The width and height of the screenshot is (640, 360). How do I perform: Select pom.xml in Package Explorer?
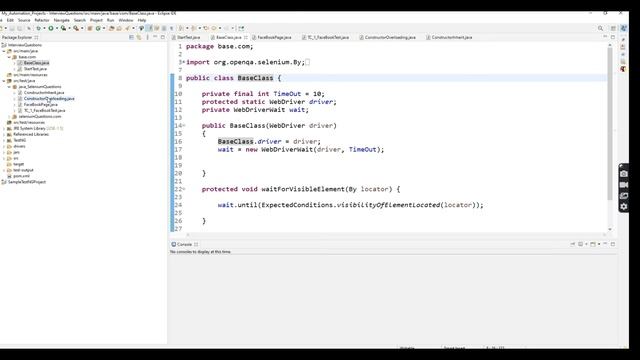point(21,176)
